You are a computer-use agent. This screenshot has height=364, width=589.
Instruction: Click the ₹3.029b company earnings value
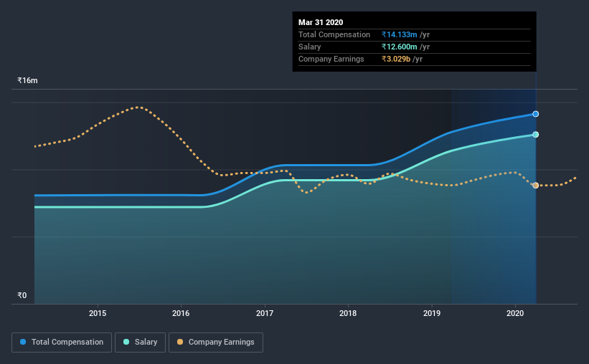coord(396,59)
